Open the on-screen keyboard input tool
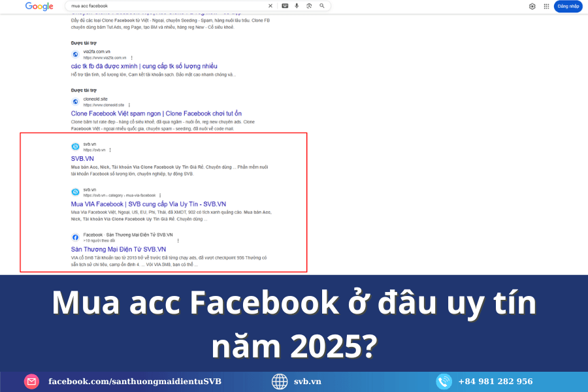Image resolution: width=588 pixels, height=392 pixels. (x=285, y=6)
